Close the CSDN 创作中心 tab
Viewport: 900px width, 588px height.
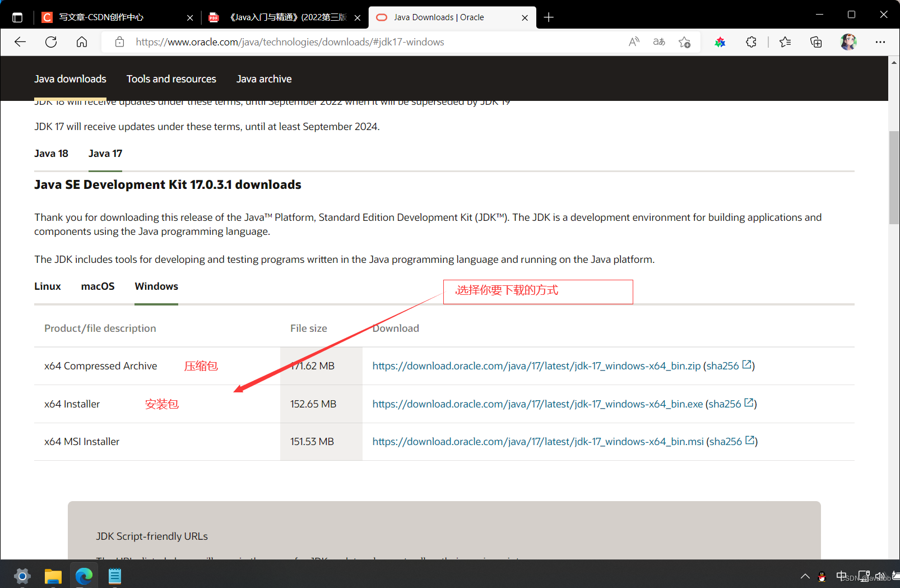click(x=190, y=18)
